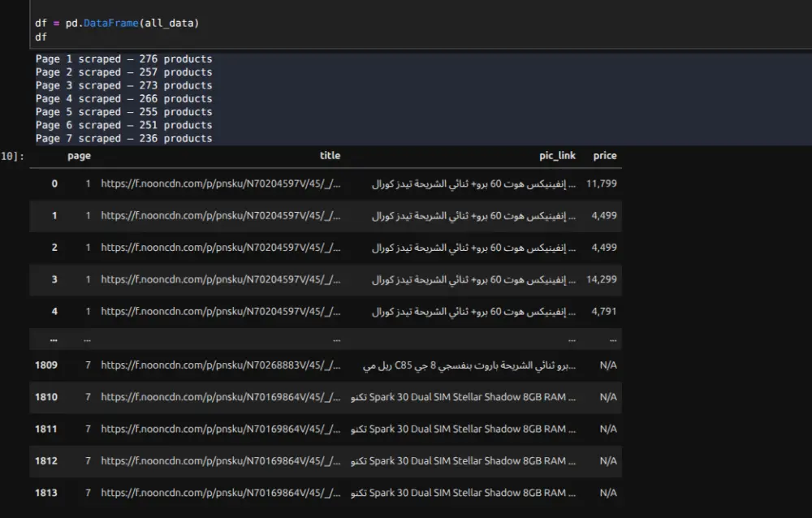This screenshot has width=812, height=518.
Task: Select the row index 1809 cell
Action: click(x=46, y=365)
